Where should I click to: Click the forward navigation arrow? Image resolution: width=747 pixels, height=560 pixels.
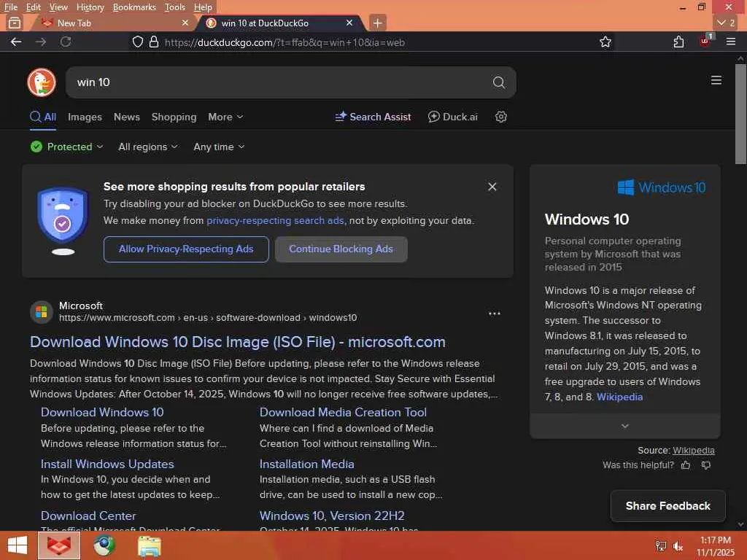[x=41, y=42]
